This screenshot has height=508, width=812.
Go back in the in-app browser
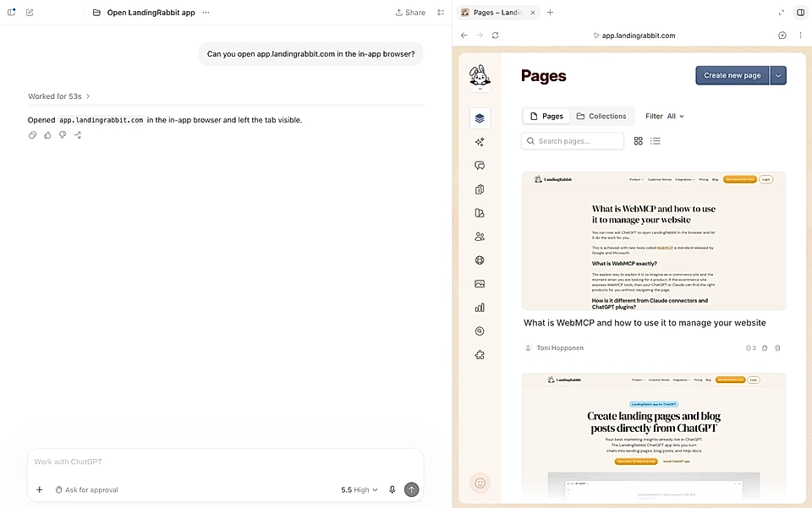click(x=464, y=36)
